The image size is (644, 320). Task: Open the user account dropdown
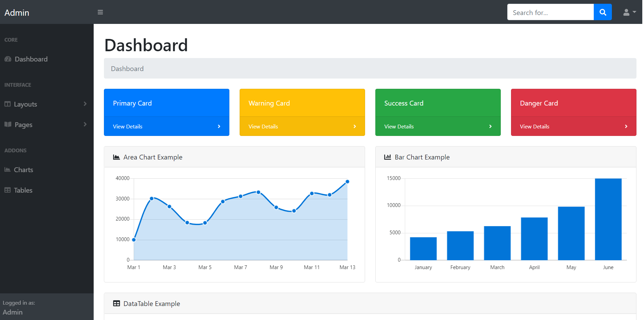pyautogui.click(x=629, y=12)
